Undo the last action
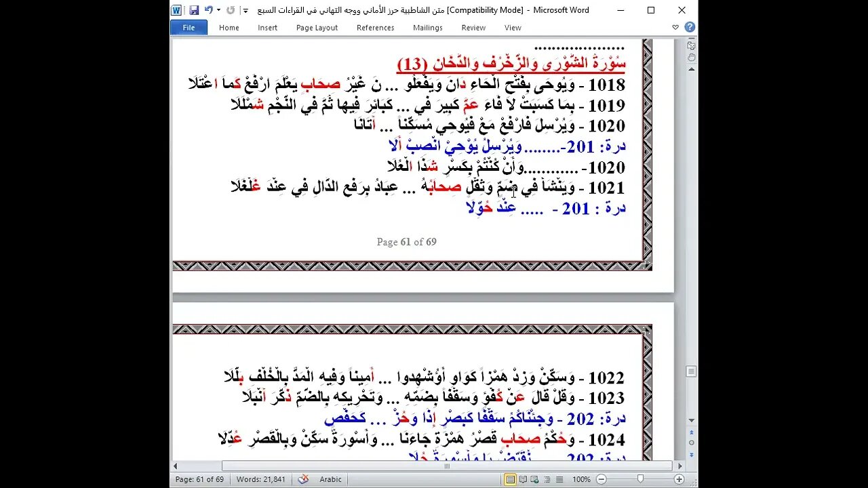Image resolution: width=868 pixels, height=488 pixels. (208, 10)
